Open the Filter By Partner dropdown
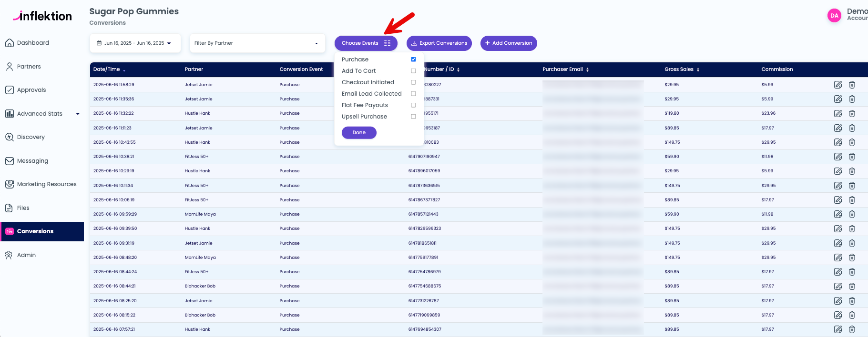The width and height of the screenshot is (868, 337). [x=257, y=43]
